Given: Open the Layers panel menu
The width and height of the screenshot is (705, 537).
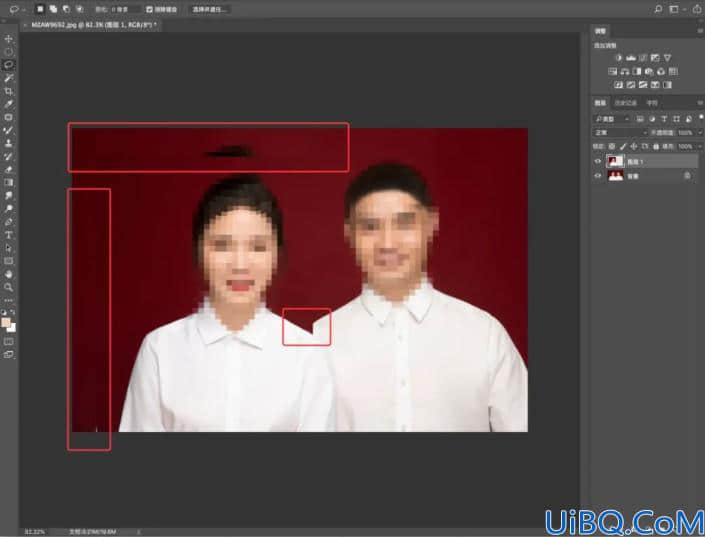Looking at the screenshot, I should click(x=701, y=103).
